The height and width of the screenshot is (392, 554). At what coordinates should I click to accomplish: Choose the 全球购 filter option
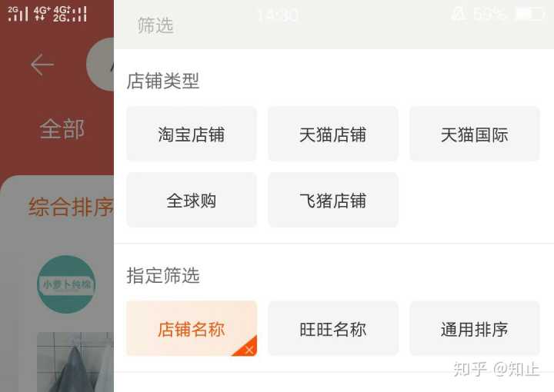point(192,200)
